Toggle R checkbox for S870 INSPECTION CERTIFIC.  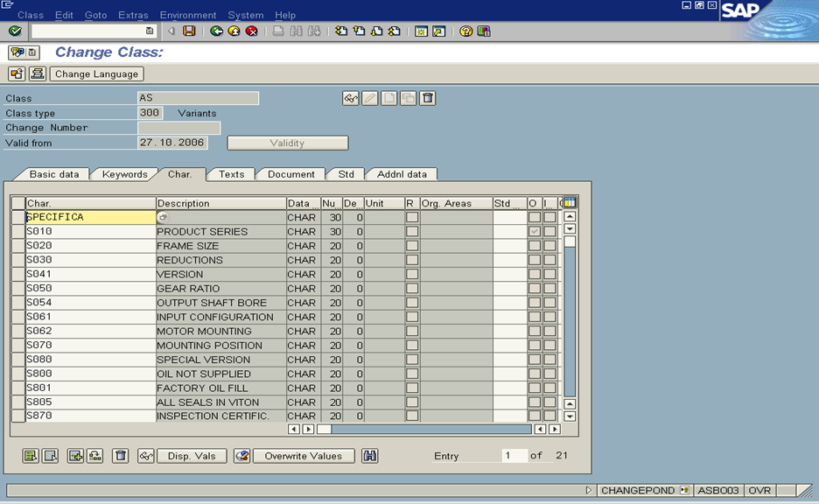click(x=412, y=416)
